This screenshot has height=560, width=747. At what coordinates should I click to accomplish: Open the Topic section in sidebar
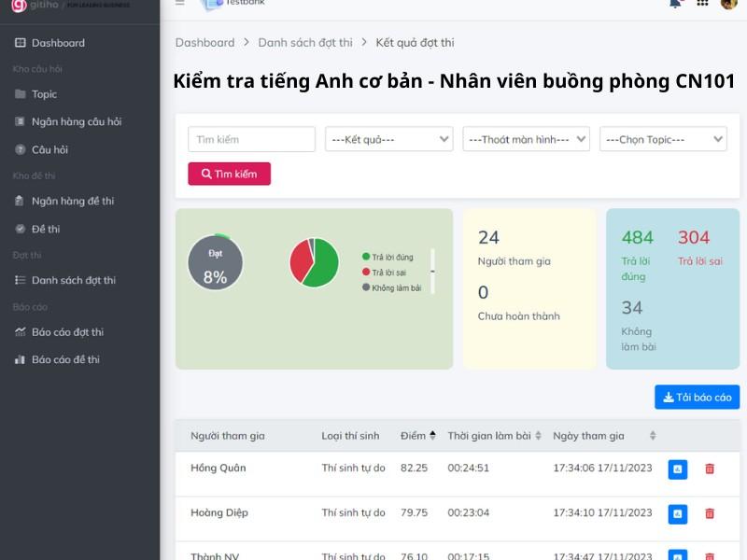[x=42, y=93]
